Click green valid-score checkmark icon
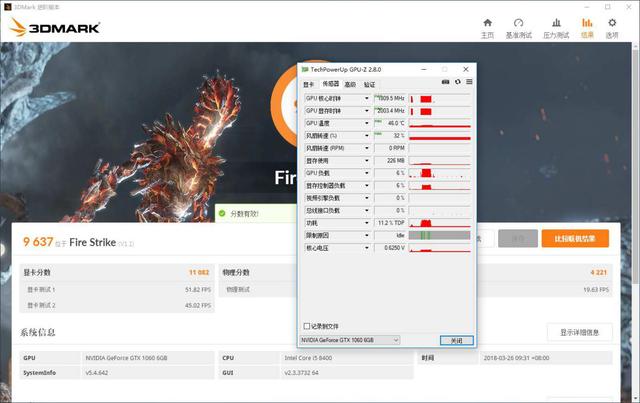The height and width of the screenshot is (403, 640). click(x=222, y=213)
